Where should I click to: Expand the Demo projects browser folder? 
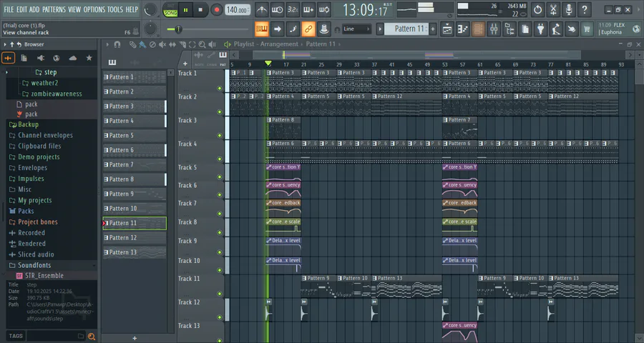pos(39,156)
